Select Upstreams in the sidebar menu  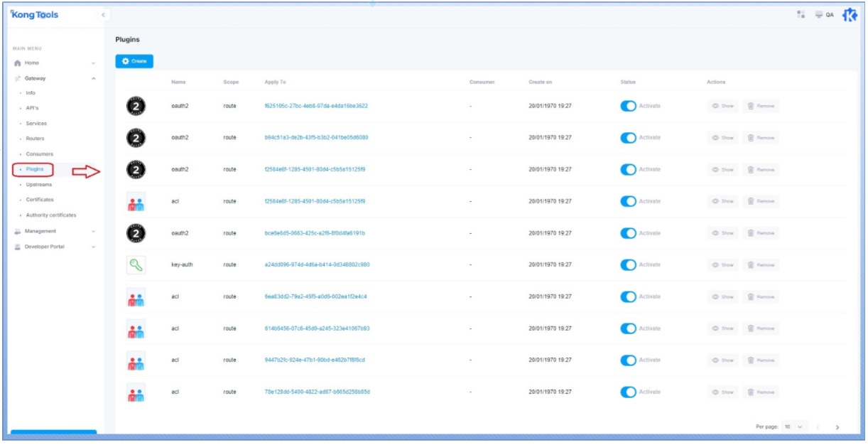pyautogui.click(x=39, y=185)
